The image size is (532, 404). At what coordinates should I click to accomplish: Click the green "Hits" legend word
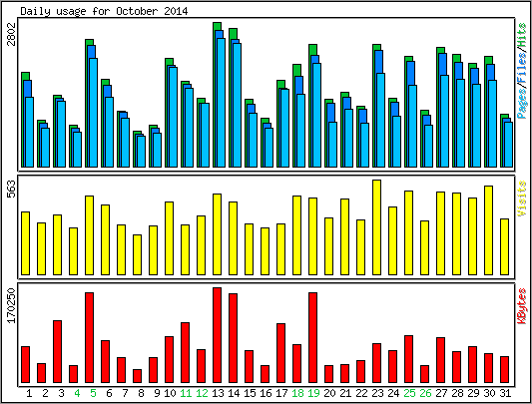(x=521, y=35)
